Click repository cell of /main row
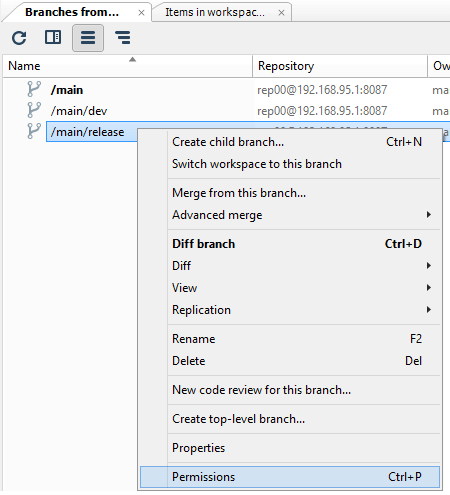Image resolution: width=450 pixels, height=495 pixels. pyautogui.click(x=322, y=90)
